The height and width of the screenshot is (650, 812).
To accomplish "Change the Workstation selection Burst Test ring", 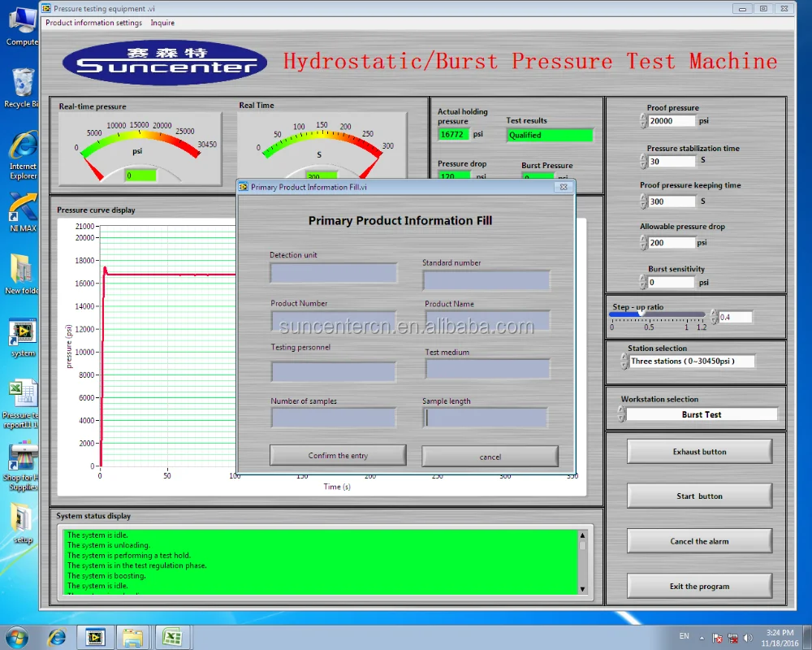I will pyautogui.click(x=702, y=414).
